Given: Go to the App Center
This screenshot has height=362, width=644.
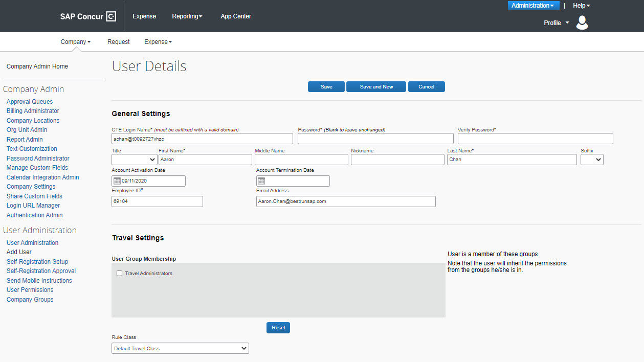Looking at the screenshot, I should pos(235,16).
